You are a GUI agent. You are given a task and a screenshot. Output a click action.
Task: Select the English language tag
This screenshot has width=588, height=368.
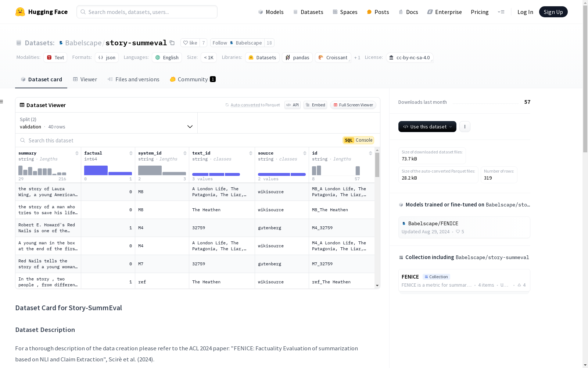click(167, 57)
